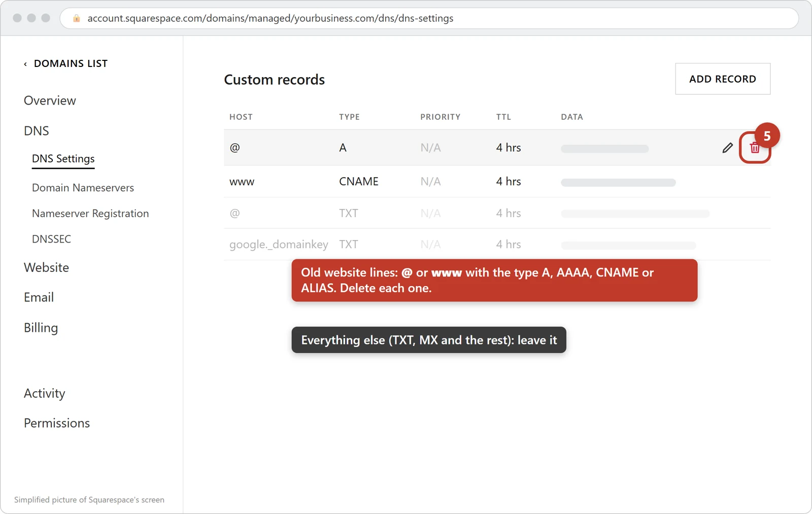This screenshot has width=812, height=514.
Task: Click the DATA column header
Action: click(x=572, y=117)
